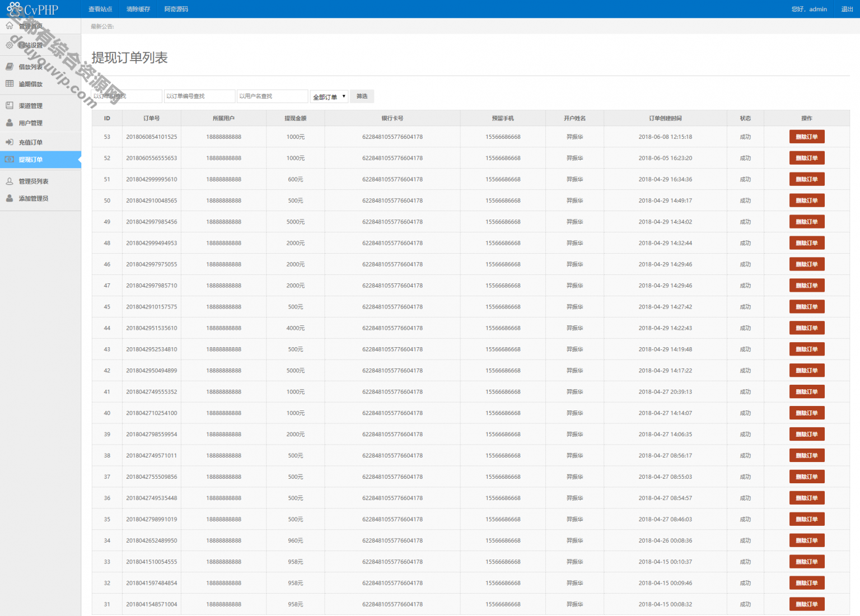The width and height of the screenshot is (860, 616).
Task: Delete order ID 44
Action: [x=807, y=328]
